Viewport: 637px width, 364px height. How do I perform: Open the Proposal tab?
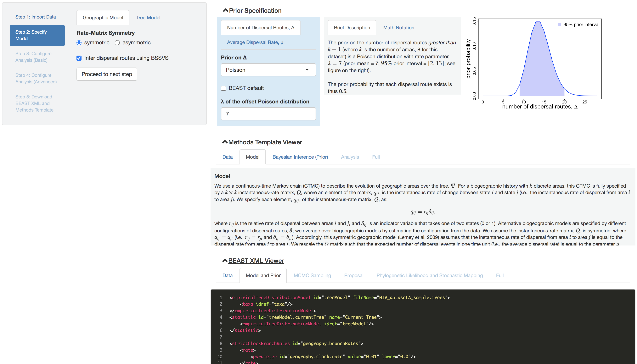click(x=353, y=275)
